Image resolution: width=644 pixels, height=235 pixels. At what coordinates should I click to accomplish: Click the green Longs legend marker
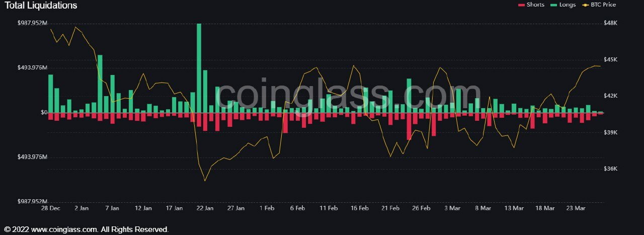pos(553,5)
